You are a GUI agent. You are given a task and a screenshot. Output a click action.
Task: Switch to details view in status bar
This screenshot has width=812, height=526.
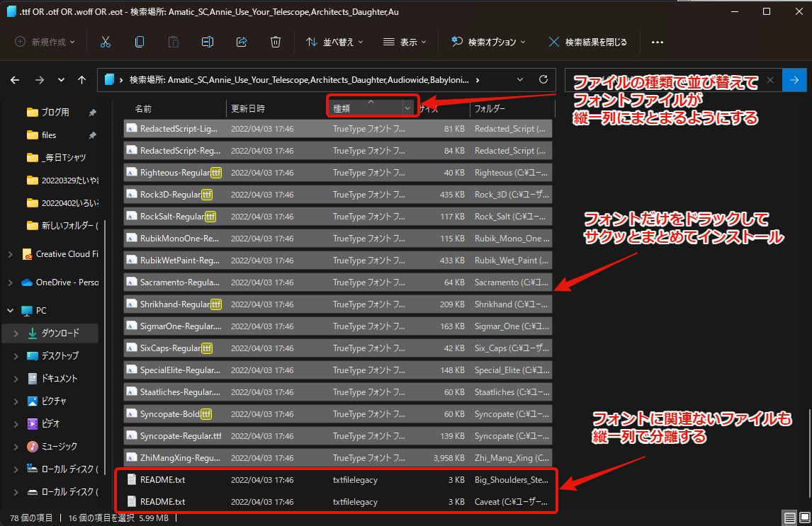789,518
